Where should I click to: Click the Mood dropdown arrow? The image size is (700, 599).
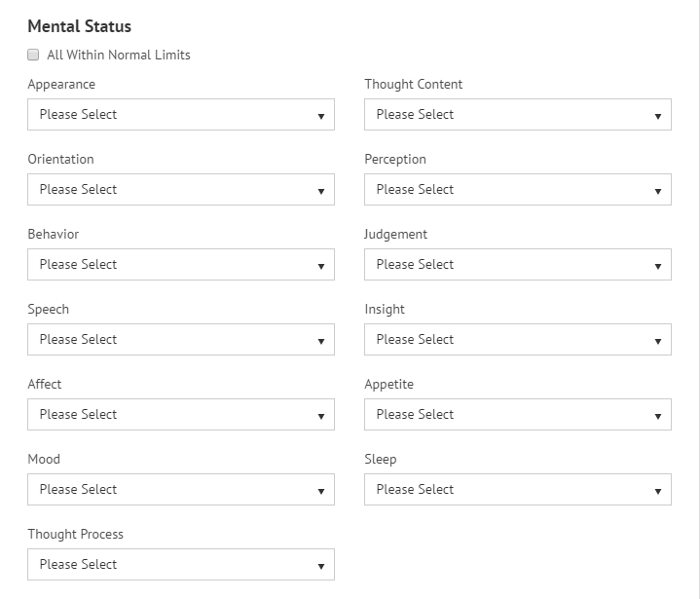(x=321, y=491)
